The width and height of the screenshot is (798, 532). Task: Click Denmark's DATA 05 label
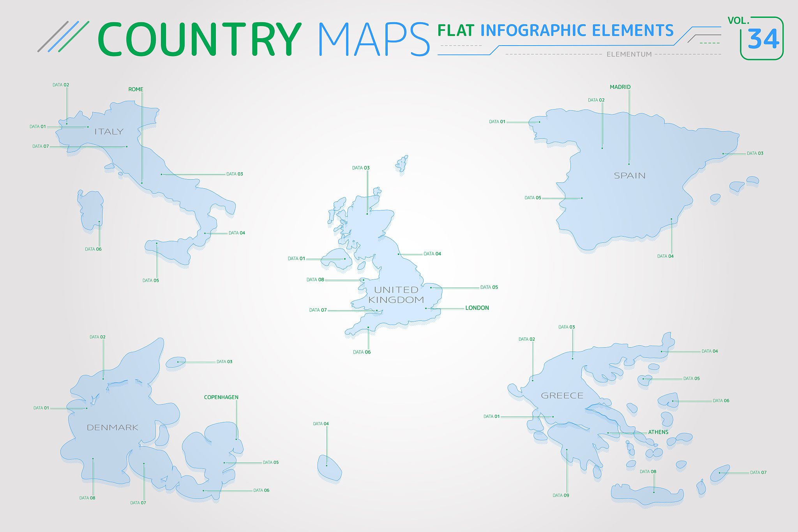click(x=271, y=463)
